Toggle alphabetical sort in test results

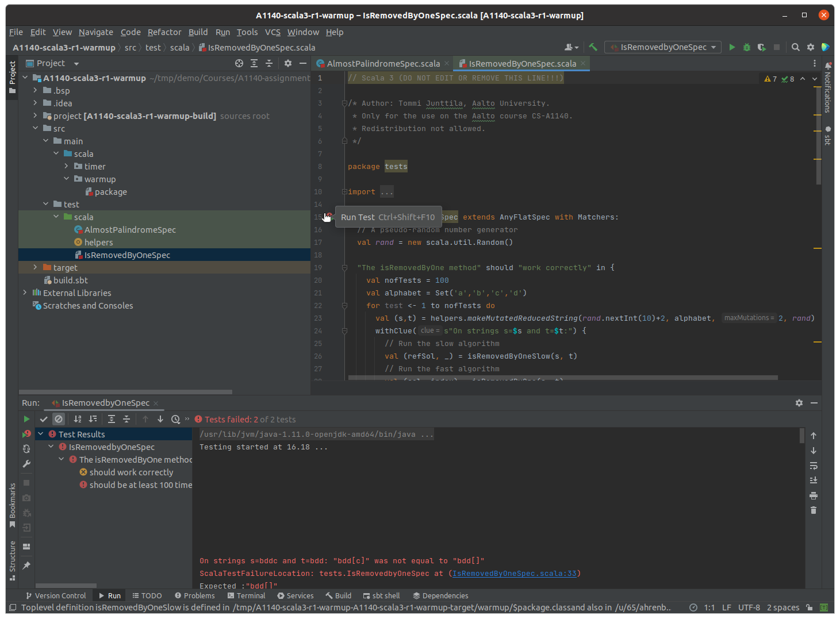[x=78, y=420]
